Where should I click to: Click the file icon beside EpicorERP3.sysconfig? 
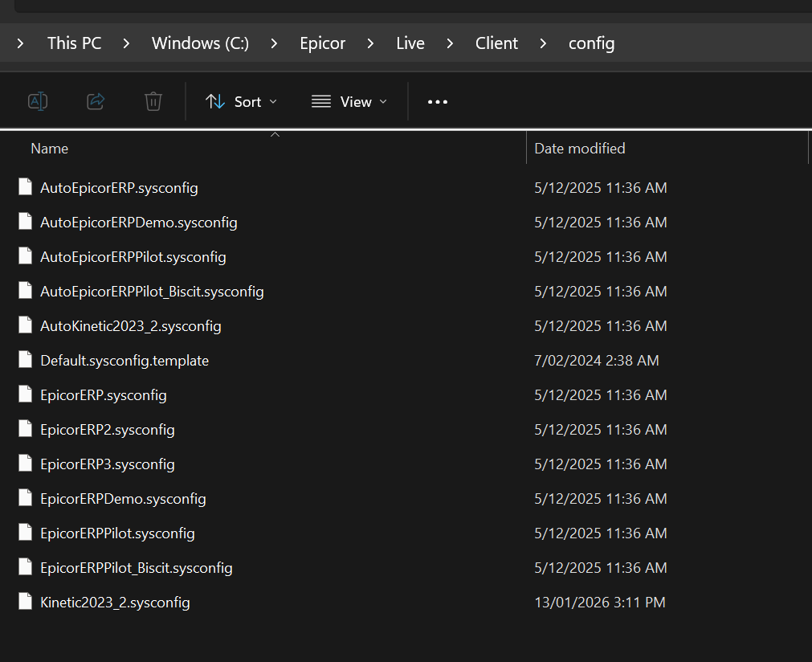tap(27, 464)
